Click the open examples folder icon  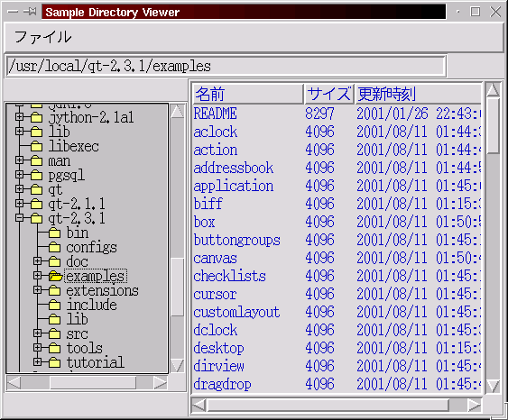(x=55, y=276)
